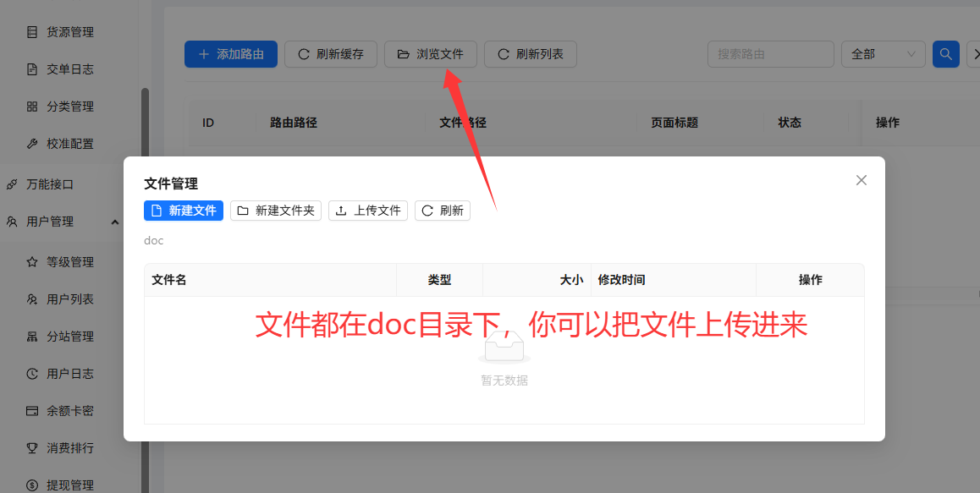
Task: Click the 万能接口 link icon
Action: pos(12,184)
